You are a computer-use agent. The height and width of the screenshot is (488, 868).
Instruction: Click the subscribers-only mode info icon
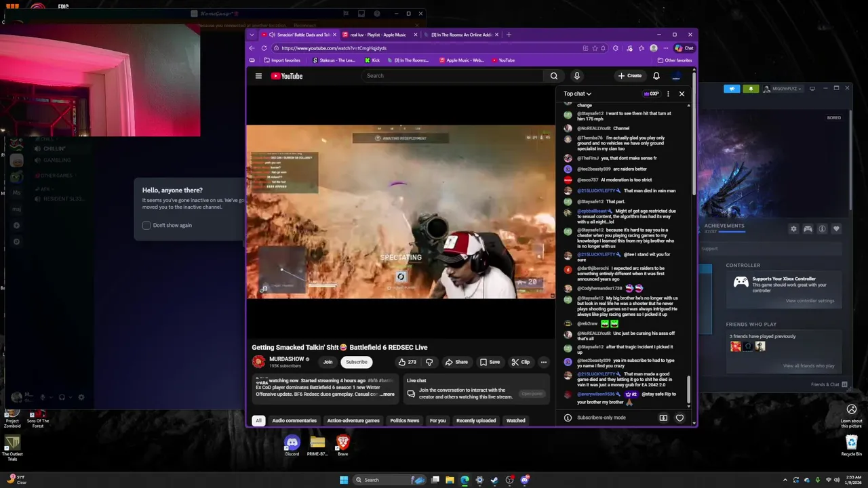click(568, 418)
